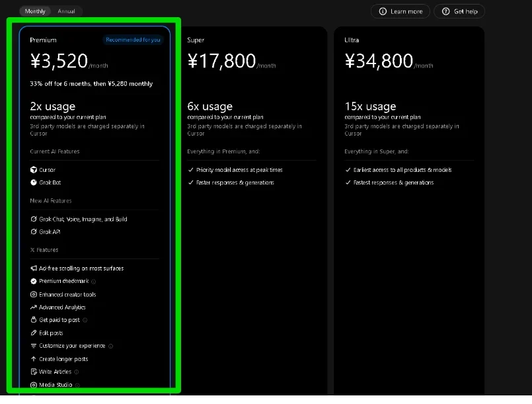This screenshot has height=404, width=532.
Task: Click the Advanced Analytics chart icon
Action: pyautogui.click(x=34, y=307)
